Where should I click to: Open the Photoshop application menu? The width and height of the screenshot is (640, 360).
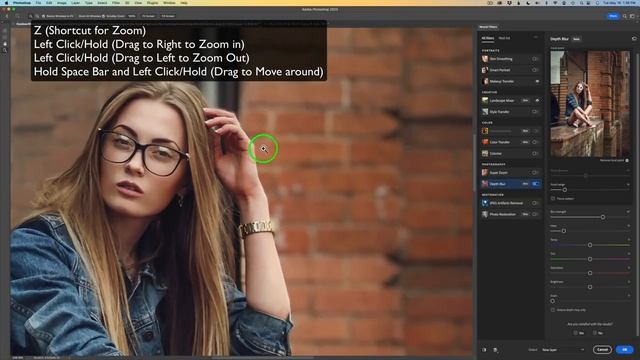point(21,3)
